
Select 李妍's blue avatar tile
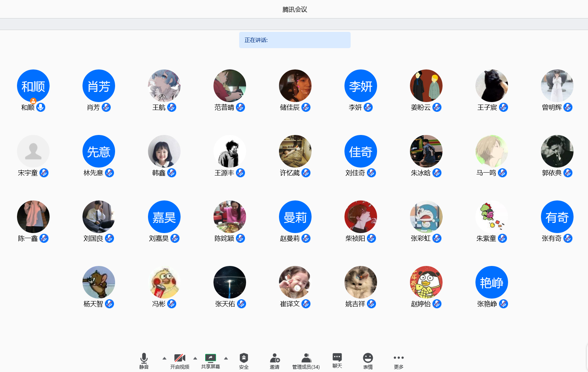tap(360, 86)
